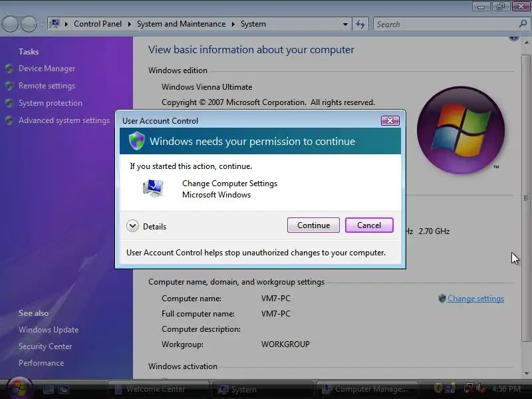The height and width of the screenshot is (399, 532).
Task: Open the Start menu orb
Action: (20, 388)
